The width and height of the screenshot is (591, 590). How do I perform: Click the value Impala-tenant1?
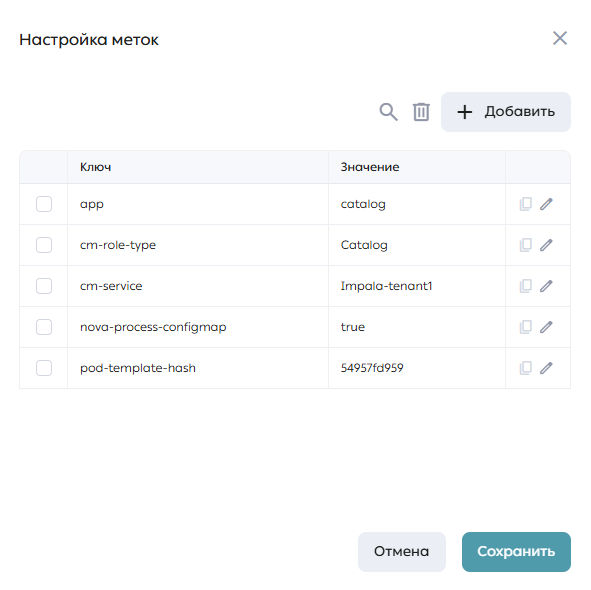(x=386, y=286)
